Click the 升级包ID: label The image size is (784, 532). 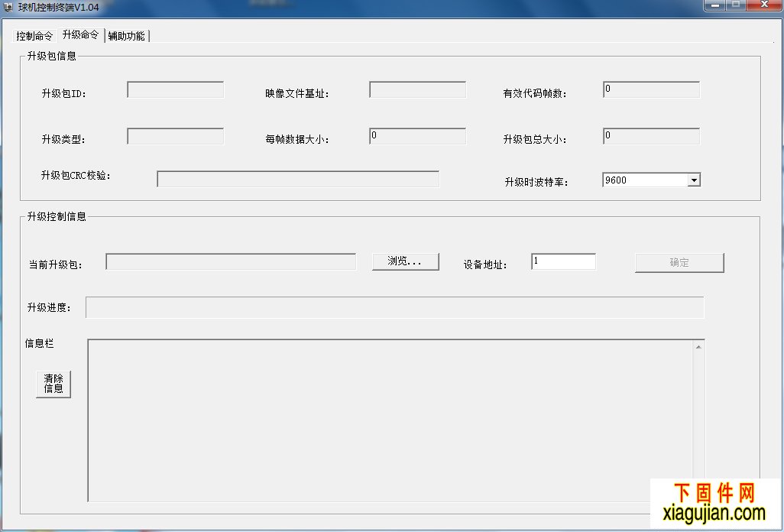coord(64,93)
